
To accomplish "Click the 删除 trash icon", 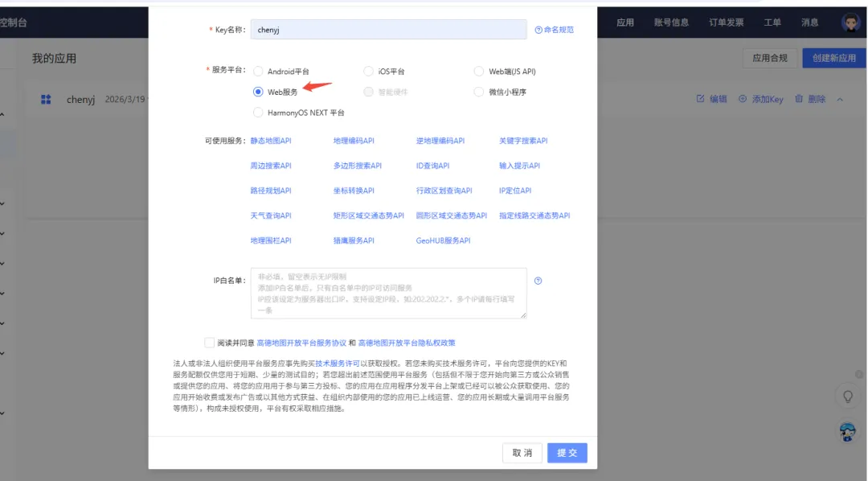I will 798,99.
